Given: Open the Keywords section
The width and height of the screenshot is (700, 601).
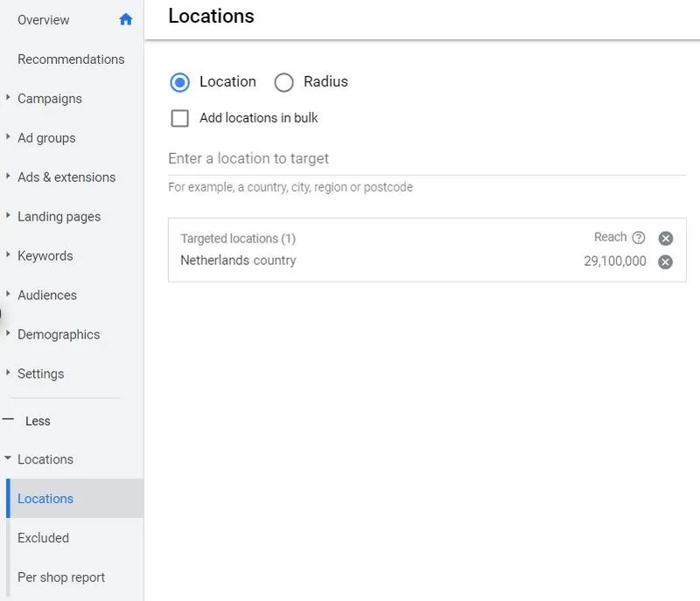Looking at the screenshot, I should (x=45, y=255).
